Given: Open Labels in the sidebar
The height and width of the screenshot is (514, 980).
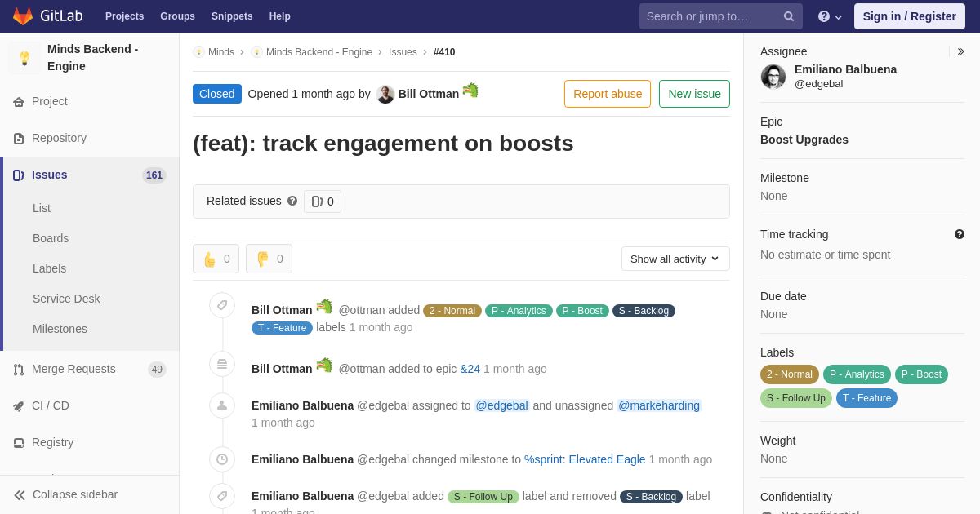Looking at the screenshot, I should coord(50,268).
